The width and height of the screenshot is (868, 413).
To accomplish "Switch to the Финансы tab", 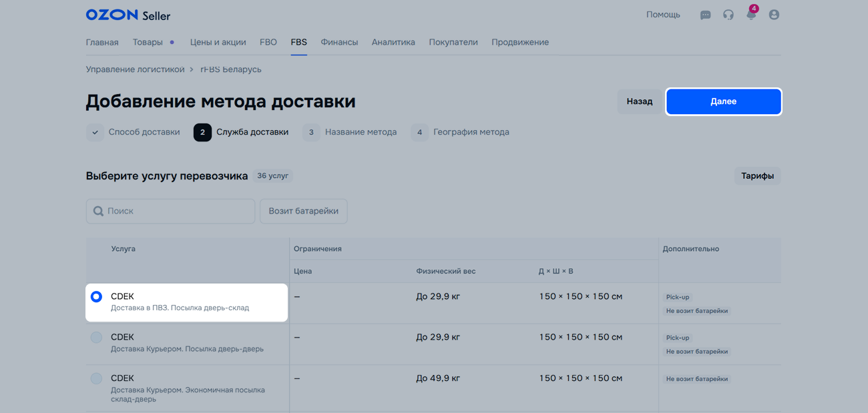I will [x=339, y=42].
